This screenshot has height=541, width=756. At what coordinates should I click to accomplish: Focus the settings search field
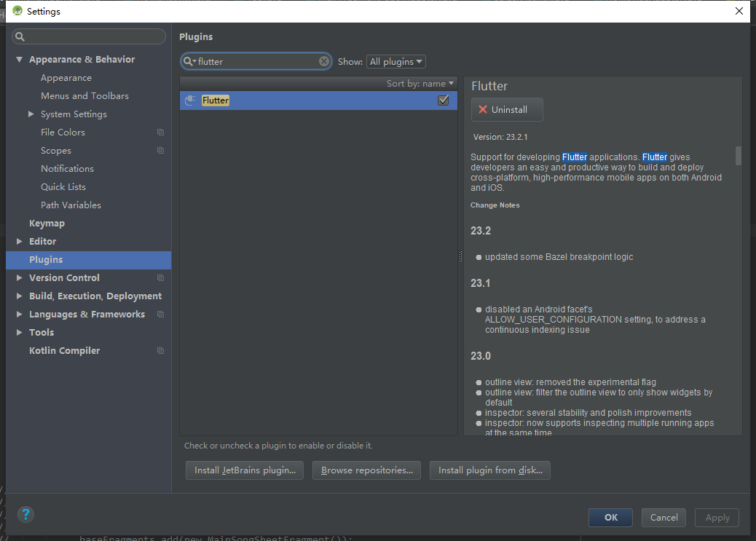89,36
